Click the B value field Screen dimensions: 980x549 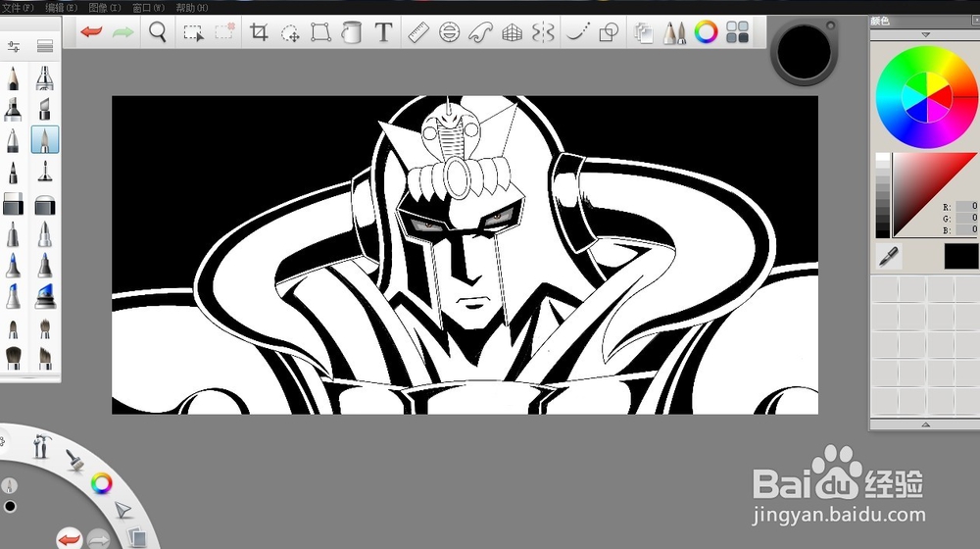coord(967,229)
